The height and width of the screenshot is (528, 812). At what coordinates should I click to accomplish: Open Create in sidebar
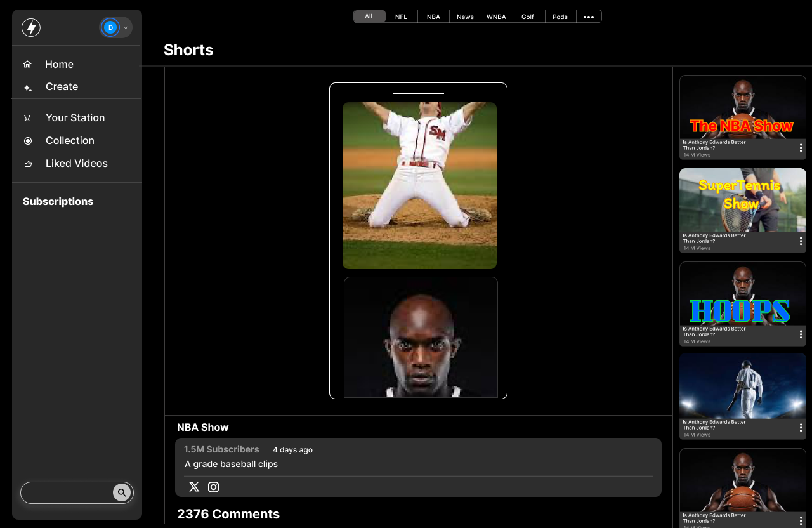tap(62, 87)
